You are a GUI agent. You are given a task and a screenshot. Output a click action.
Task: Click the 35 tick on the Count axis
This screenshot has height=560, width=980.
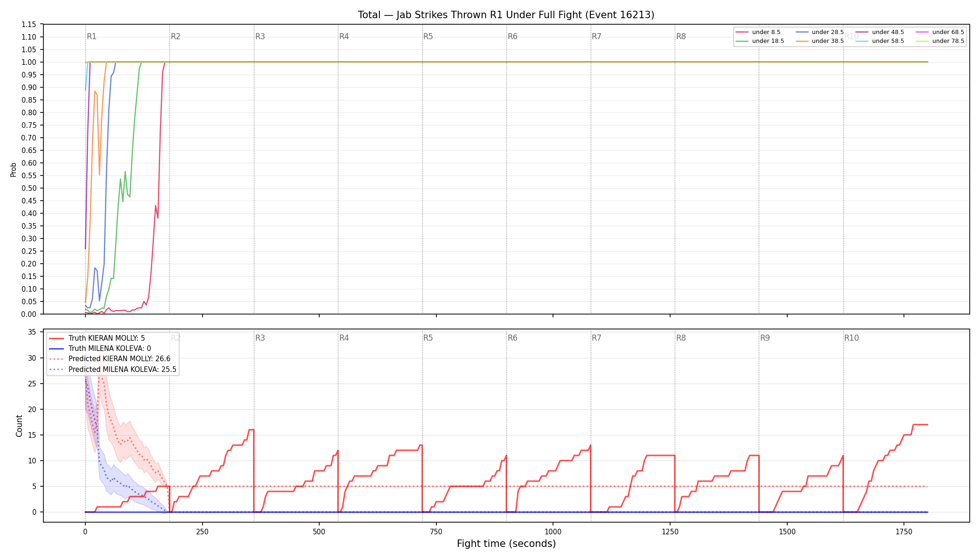point(32,332)
